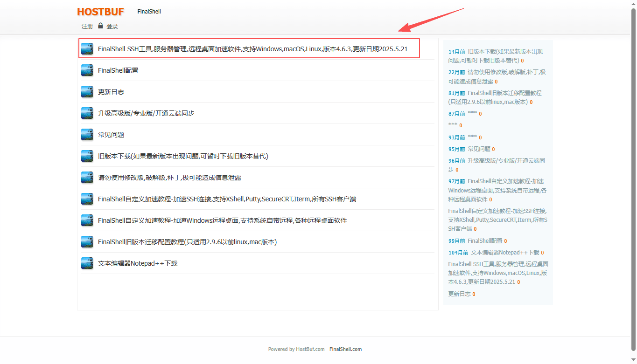The image size is (637, 364).
Task: Click the sidebar 常见问题 link
Action: click(479, 149)
